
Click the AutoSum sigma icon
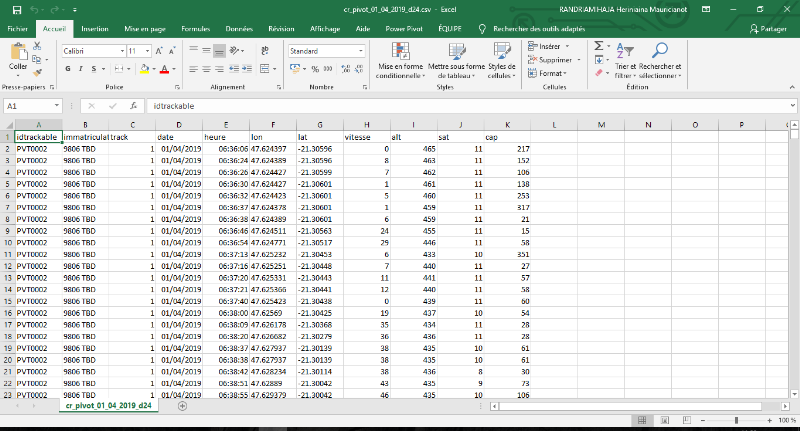pos(599,46)
